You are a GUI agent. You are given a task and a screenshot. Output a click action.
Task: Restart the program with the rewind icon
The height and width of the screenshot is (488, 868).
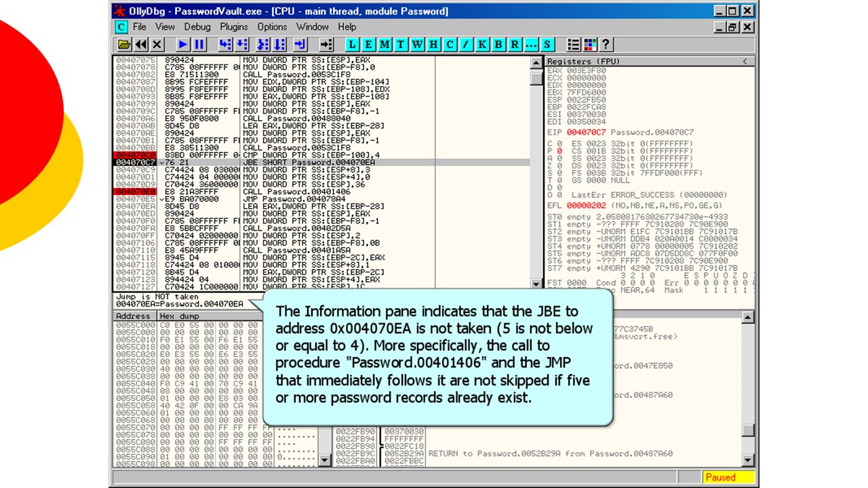point(140,45)
